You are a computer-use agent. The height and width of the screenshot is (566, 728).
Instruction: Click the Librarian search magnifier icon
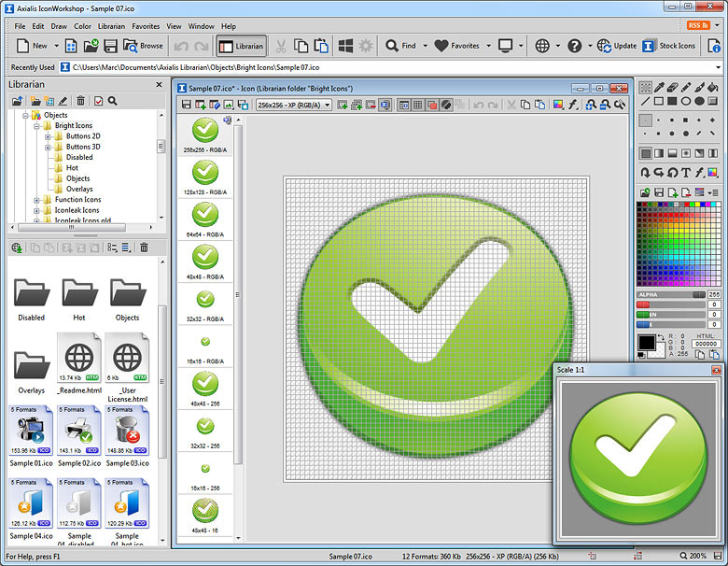113,101
